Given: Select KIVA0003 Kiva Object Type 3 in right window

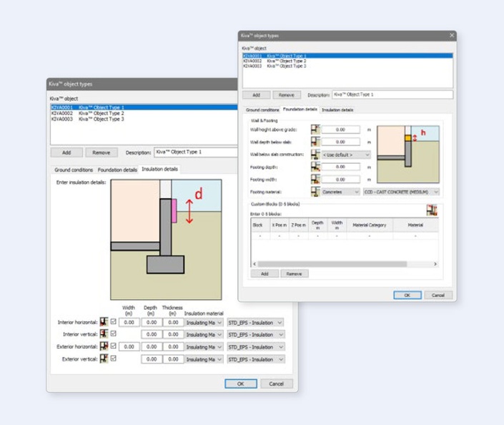Looking at the screenshot, I should [347, 66].
